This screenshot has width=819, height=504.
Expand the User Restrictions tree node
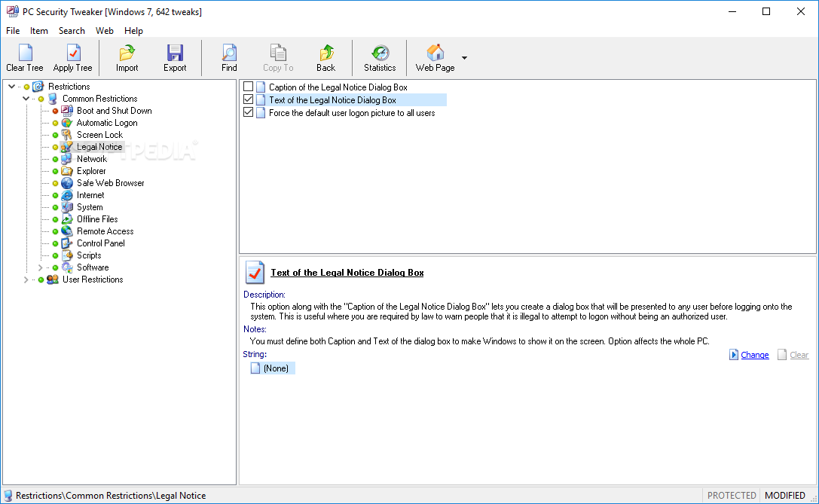click(x=26, y=279)
